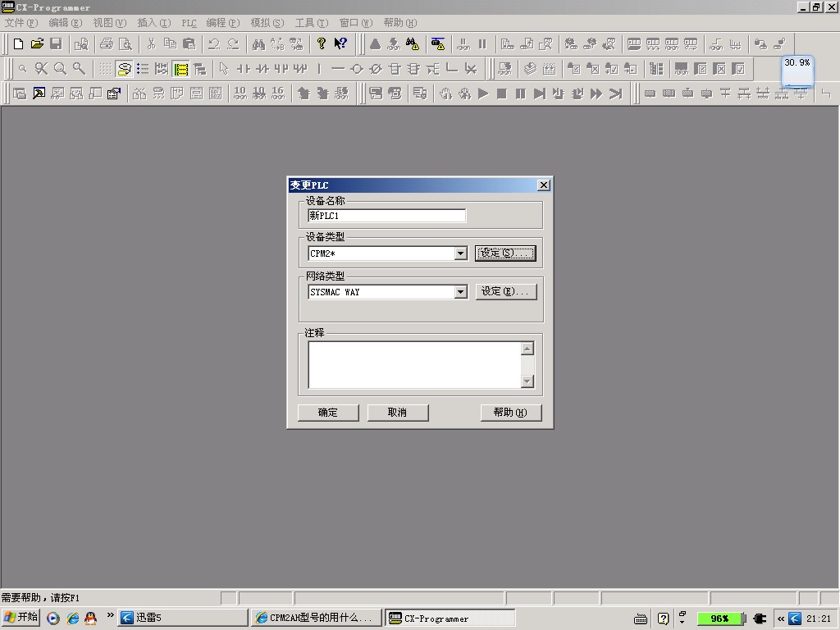Viewport: 840px width, 630px height.
Task: Click the 确定 button in dialog
Action: (327, 413)
